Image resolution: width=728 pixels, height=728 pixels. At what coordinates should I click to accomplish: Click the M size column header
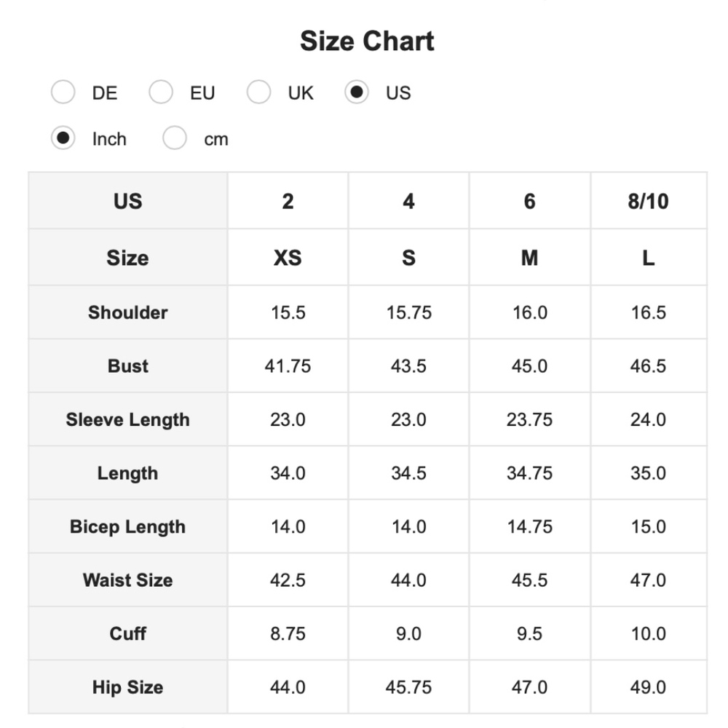tap(529, 258)
